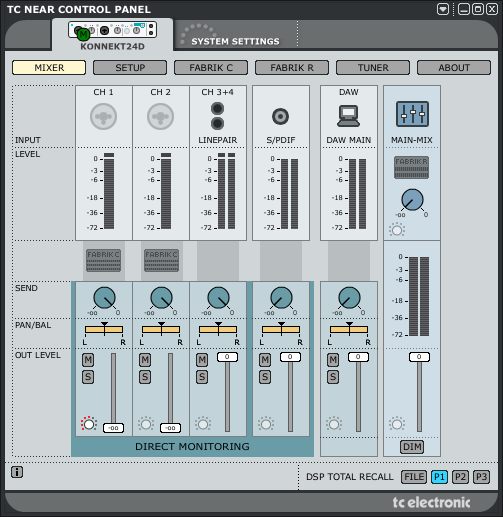Mute the S/PDIF channel
Viewport: 503px width, 517px height.
tap(265, 360)
